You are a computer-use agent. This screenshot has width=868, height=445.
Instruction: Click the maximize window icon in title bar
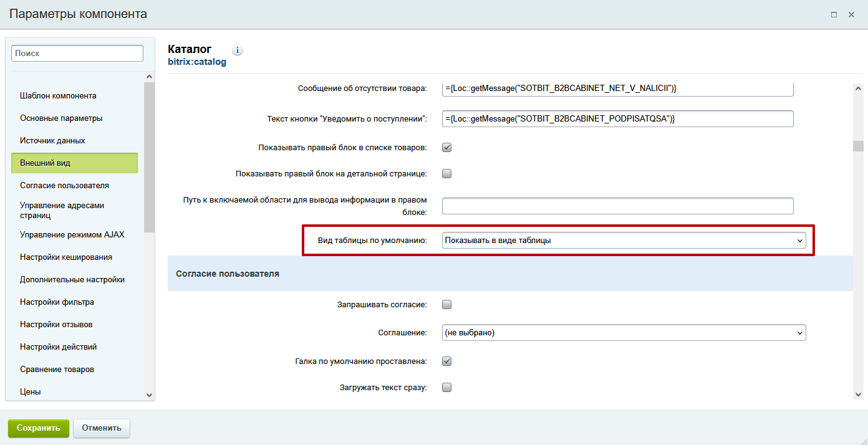pyautogui.click(x=834, y=14)
